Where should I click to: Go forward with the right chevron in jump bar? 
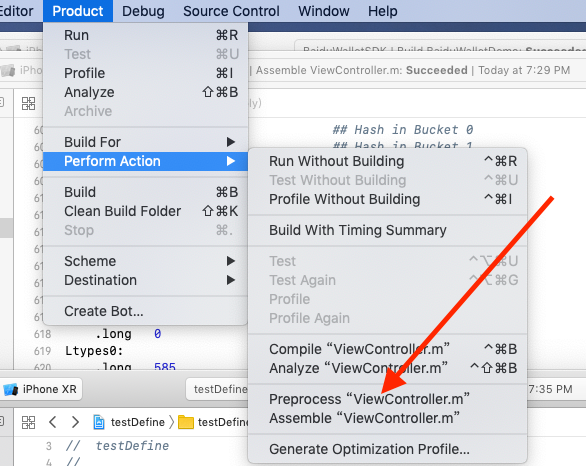pos(75,422)
